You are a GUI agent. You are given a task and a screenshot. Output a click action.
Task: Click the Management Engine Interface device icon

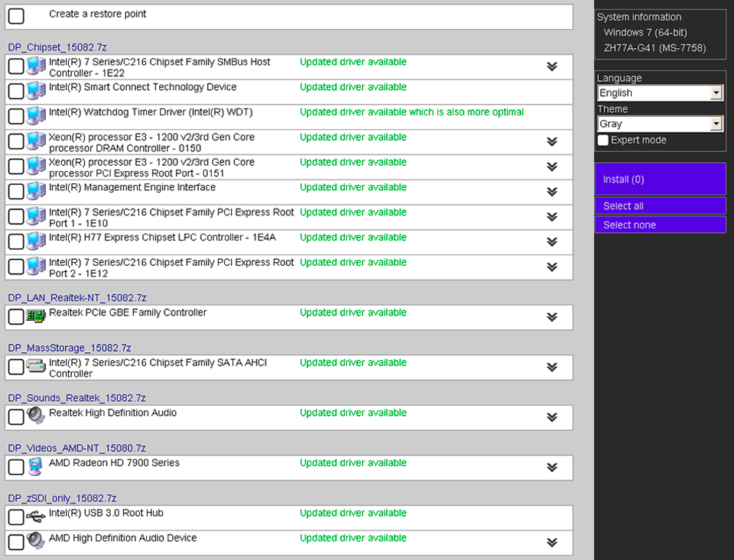click(36, 191)
